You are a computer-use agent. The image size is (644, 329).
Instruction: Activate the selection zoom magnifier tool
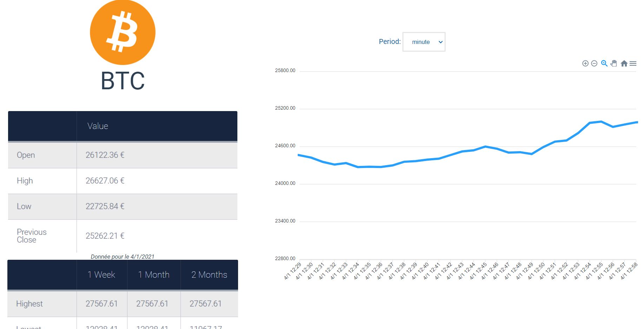coord(604,64)
